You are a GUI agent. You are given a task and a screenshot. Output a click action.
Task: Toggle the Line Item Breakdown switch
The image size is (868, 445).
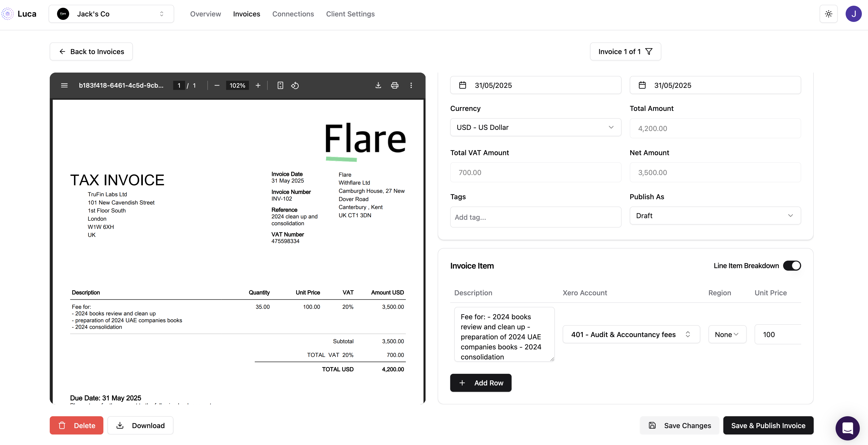(792, 266)
